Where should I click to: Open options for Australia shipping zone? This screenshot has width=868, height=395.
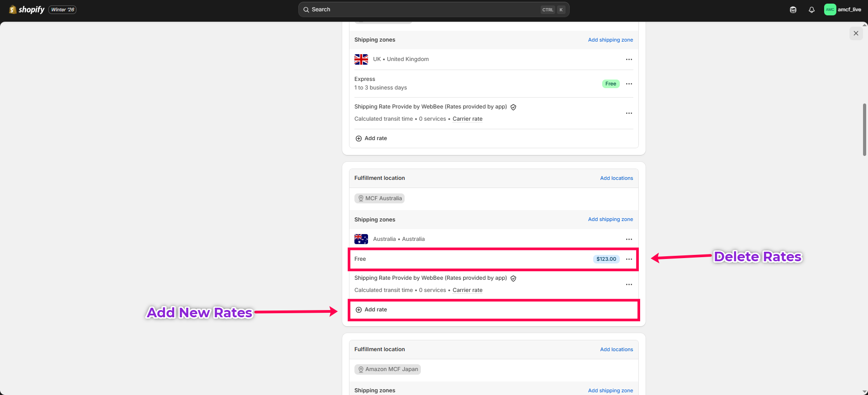(x=629, y=239)
